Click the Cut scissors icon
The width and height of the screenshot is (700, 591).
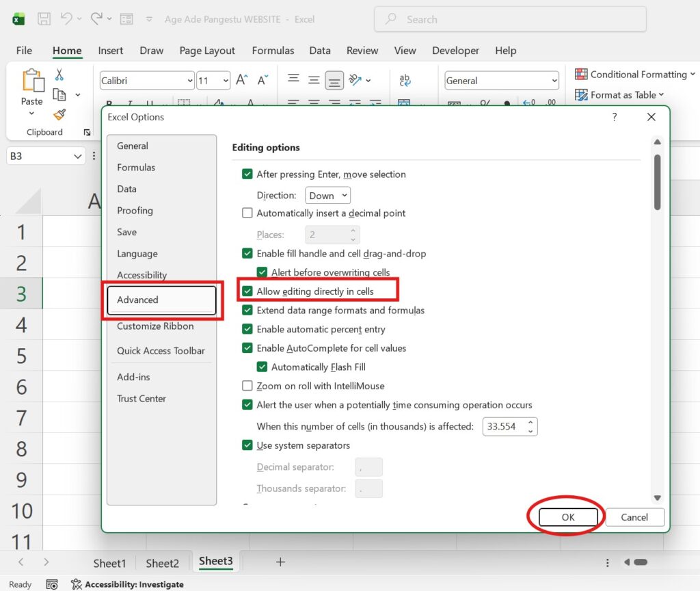coord(59,74)
